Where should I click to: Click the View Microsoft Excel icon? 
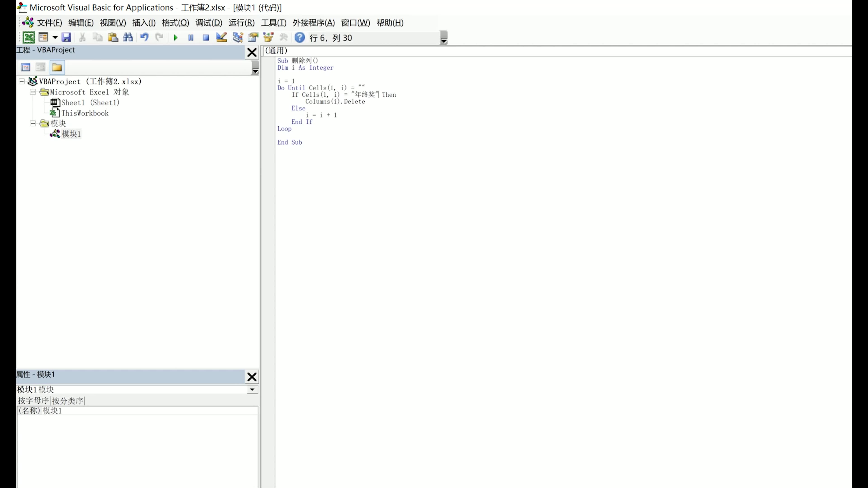click(x=29, y=37)
